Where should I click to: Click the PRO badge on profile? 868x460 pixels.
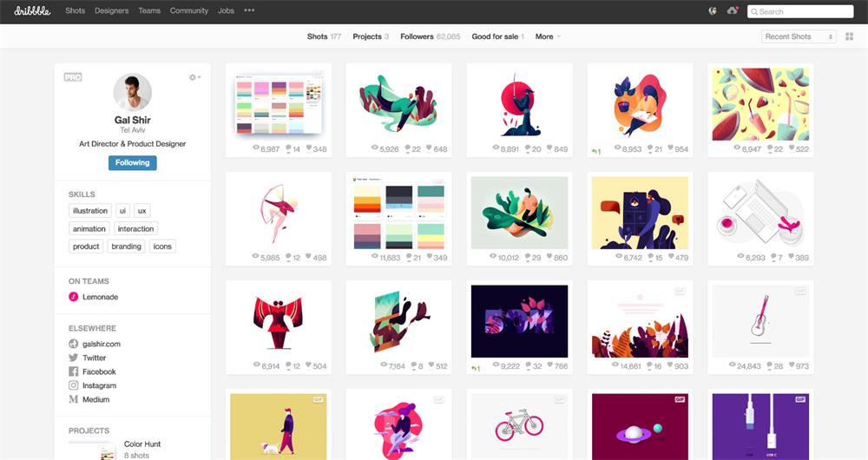73,77
